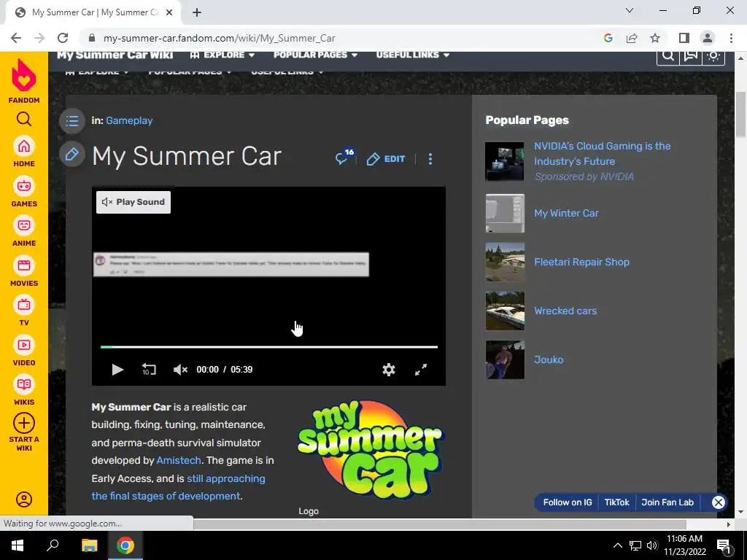Screen dimensions: 747x560
Task: Open video settings gear
Action: [x=389, y=370]
